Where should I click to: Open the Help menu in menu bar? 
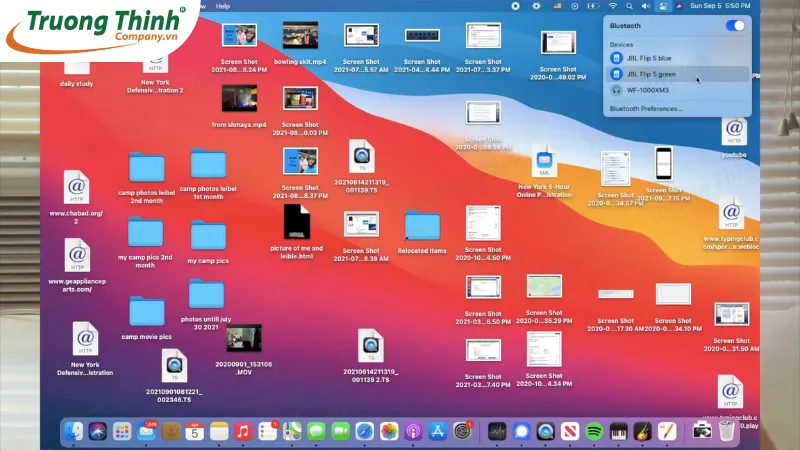click(x=223, y=5)
